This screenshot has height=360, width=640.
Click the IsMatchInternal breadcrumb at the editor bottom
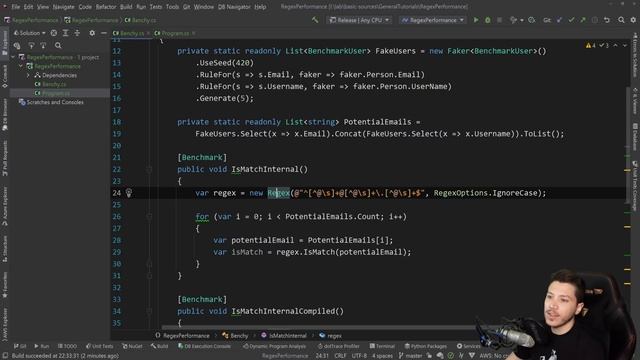(284, 336)
